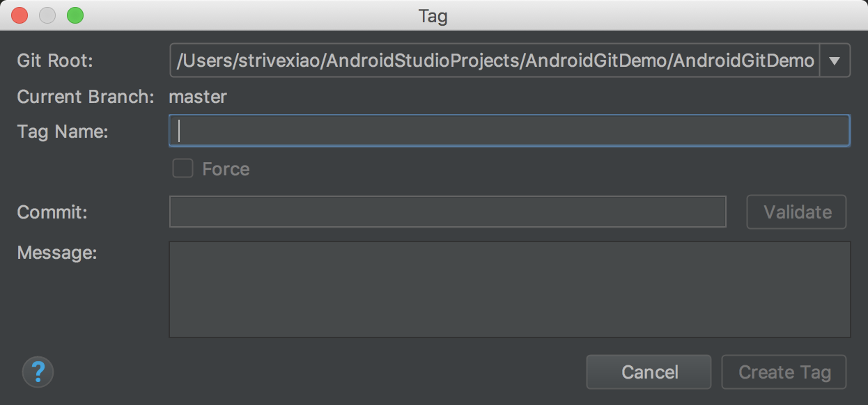Click inside the Commit input field
Image resolution: width=868 pixels, height=405 pixels.
click(x=447, y=212)
